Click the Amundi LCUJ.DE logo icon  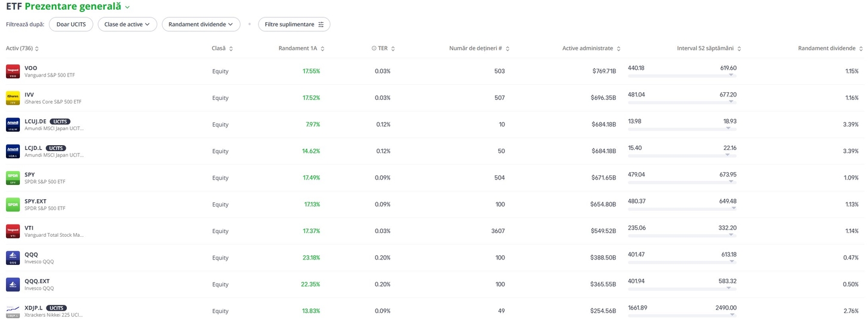[13, 125]
